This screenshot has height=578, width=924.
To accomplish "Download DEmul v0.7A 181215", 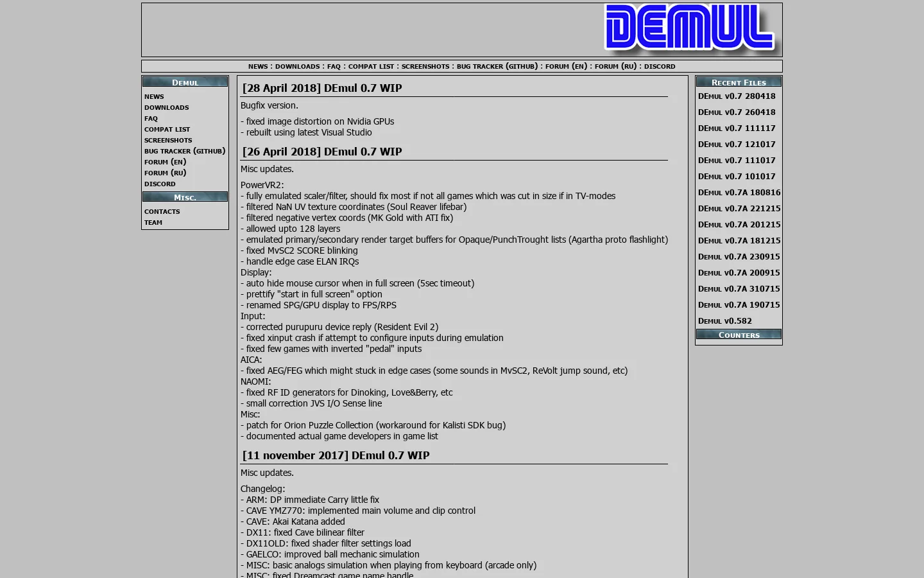I will (x=739, y=241).
